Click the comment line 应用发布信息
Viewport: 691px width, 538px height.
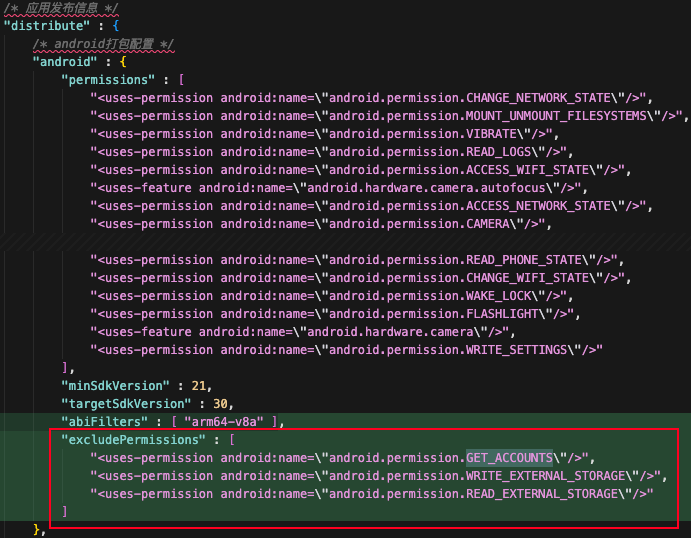point(61,8)
